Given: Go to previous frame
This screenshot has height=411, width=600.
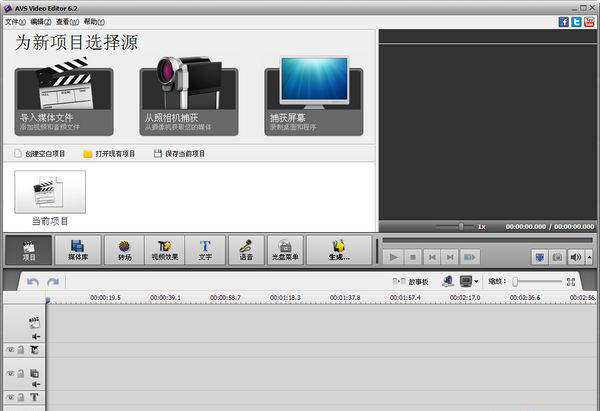Looking at the screenshot, I should (432, 257).
